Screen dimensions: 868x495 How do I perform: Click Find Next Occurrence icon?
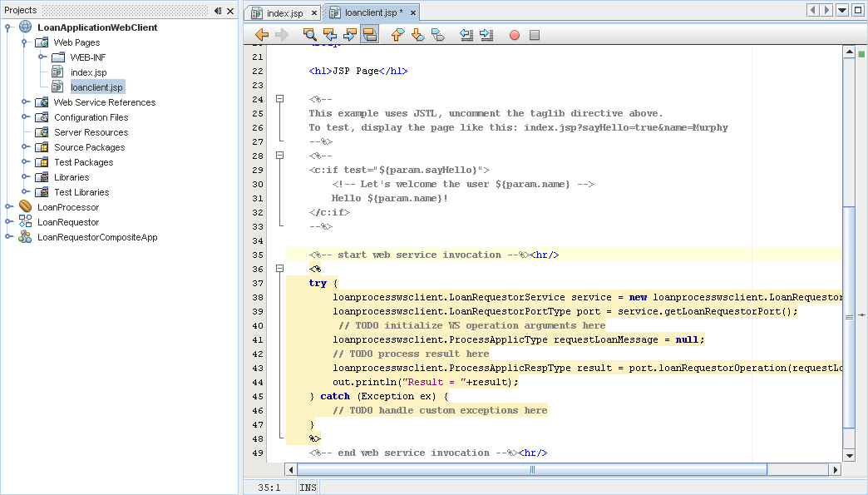tap(350, 35)
